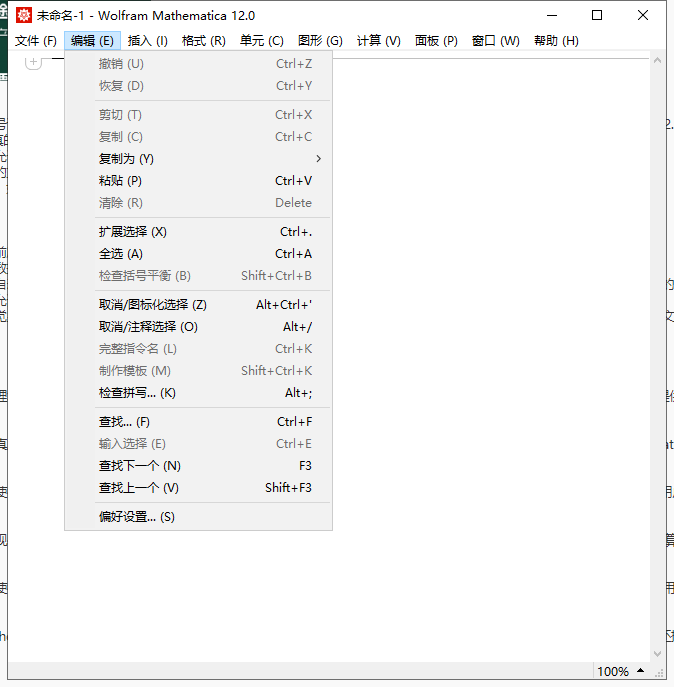
Task: Choose 输入选择 (E) menu entry
Action: 199,444
